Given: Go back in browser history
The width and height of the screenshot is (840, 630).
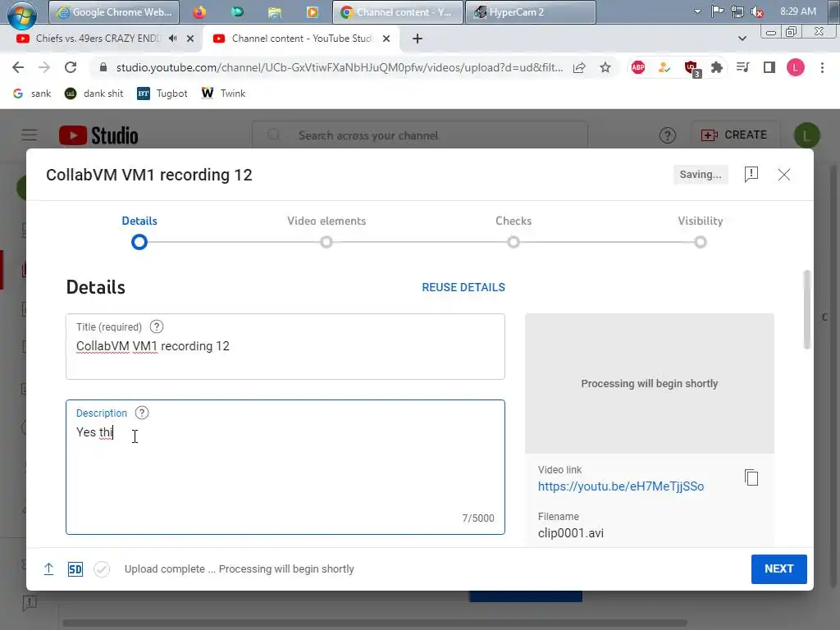Looking at the screenshot, I should click(18, 67).
